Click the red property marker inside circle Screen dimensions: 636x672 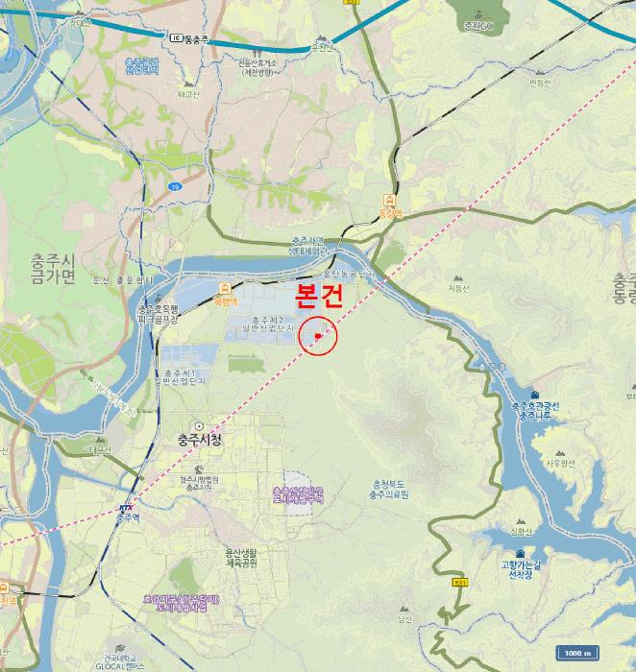[x=318, y=336]
